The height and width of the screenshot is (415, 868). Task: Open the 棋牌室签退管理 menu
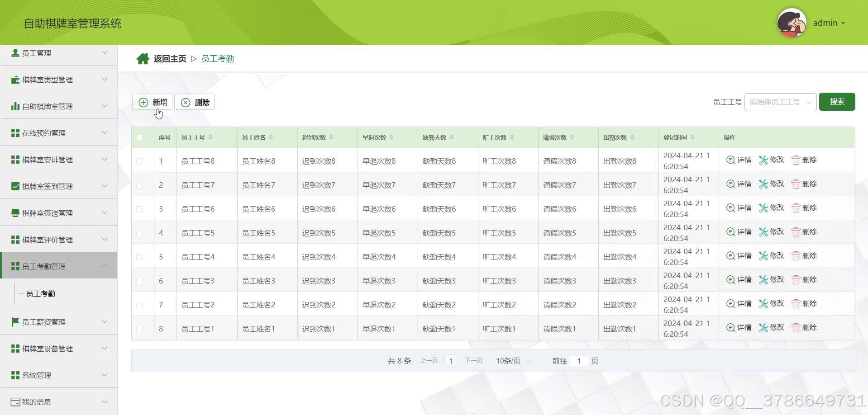tap(59, 213)
